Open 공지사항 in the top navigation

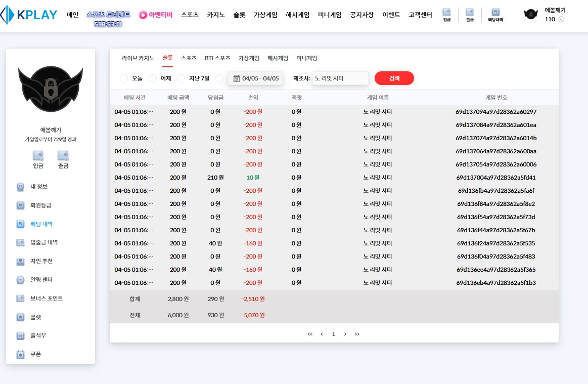click(x=361, y=15)
